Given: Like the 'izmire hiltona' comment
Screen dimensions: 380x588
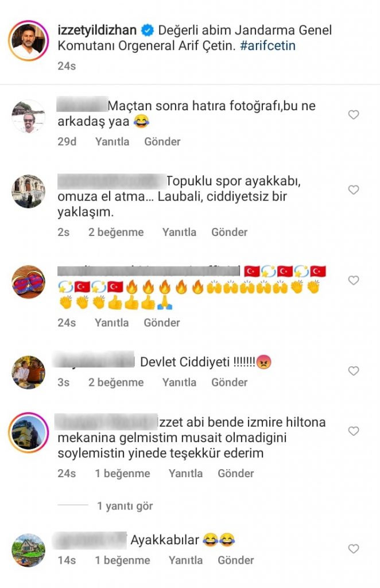Looking at the screenshot, I should 354,431.
